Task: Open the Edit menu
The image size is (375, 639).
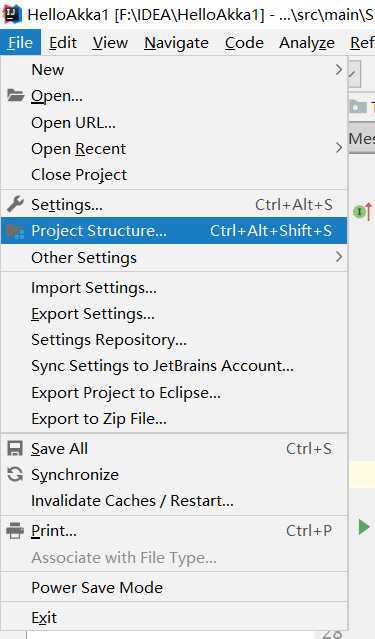Action: click(63, 42)
